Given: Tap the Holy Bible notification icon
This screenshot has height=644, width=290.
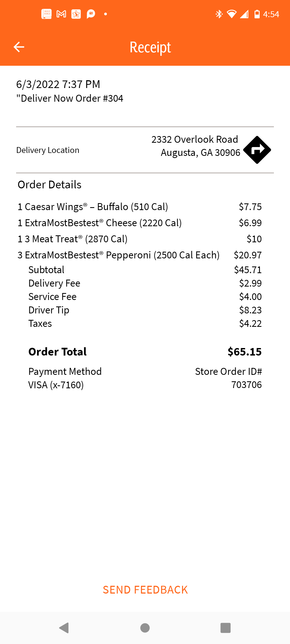Looking at the screenshot, I should click(x=46, y=14).
